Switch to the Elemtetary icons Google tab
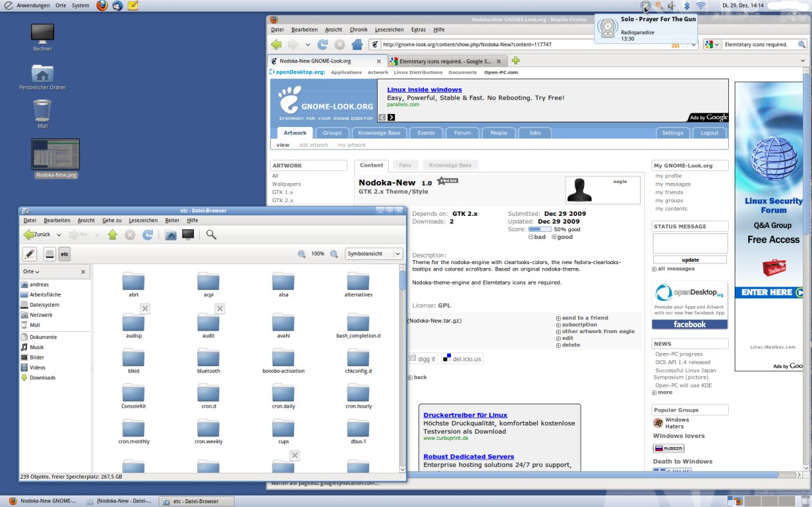Viewport: 812px width, 507px height. (x=447, y=61)
